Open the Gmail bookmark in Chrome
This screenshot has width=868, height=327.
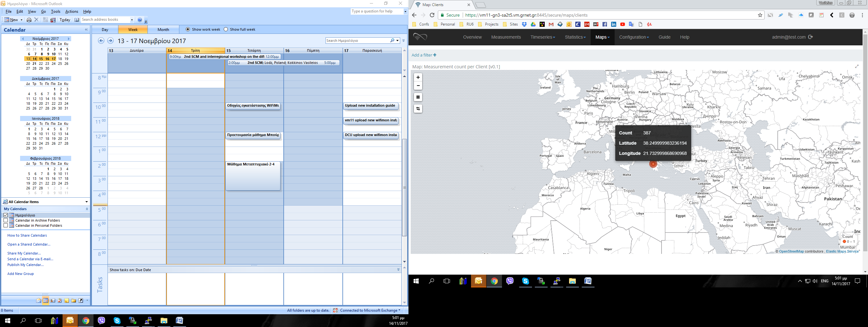pos(551,24)
